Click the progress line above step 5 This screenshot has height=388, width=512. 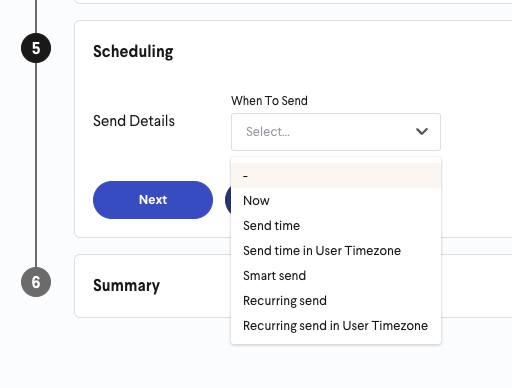[x=36, y=17]
